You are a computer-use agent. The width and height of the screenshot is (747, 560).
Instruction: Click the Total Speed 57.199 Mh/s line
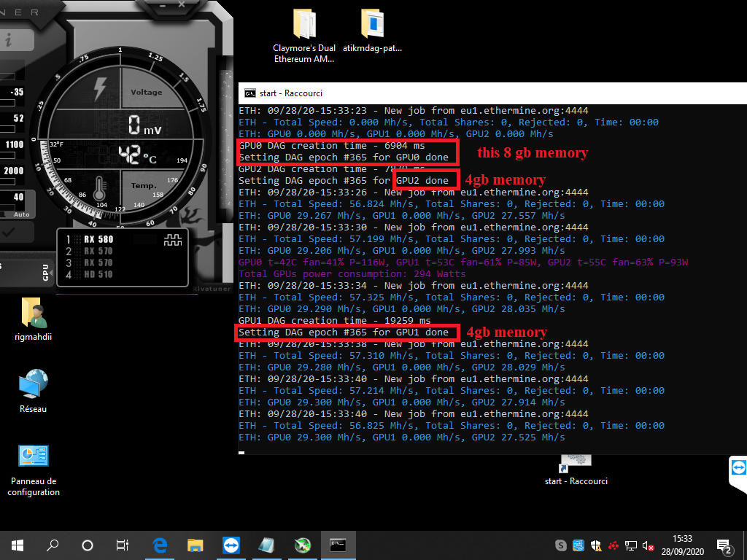click(x=452, y=239)
